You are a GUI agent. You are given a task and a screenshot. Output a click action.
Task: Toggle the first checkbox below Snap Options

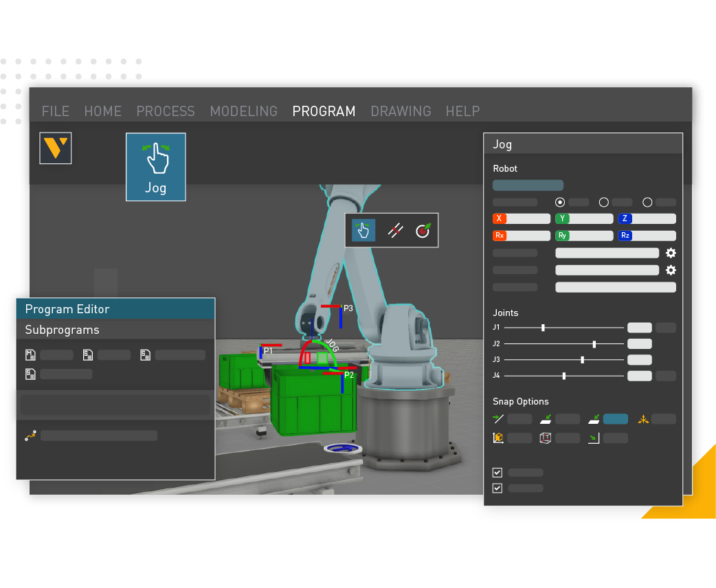point(496,473)
